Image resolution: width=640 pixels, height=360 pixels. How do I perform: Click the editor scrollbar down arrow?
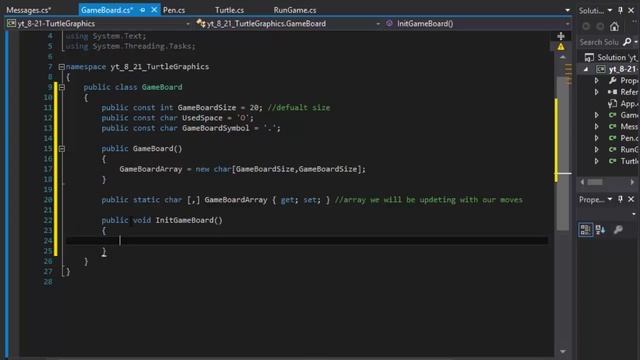563,351
